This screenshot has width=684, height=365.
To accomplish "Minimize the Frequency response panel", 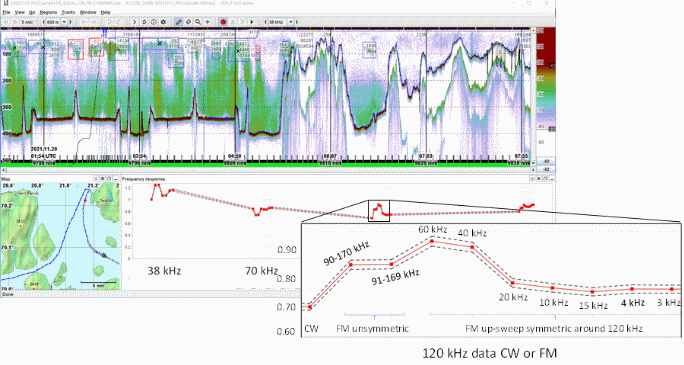I will click(x=552, y=179).
